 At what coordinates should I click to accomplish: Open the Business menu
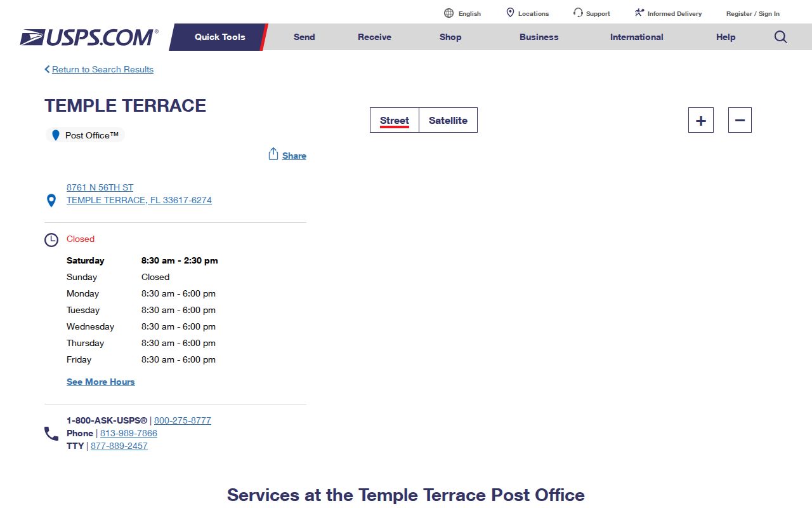[539, 37]
